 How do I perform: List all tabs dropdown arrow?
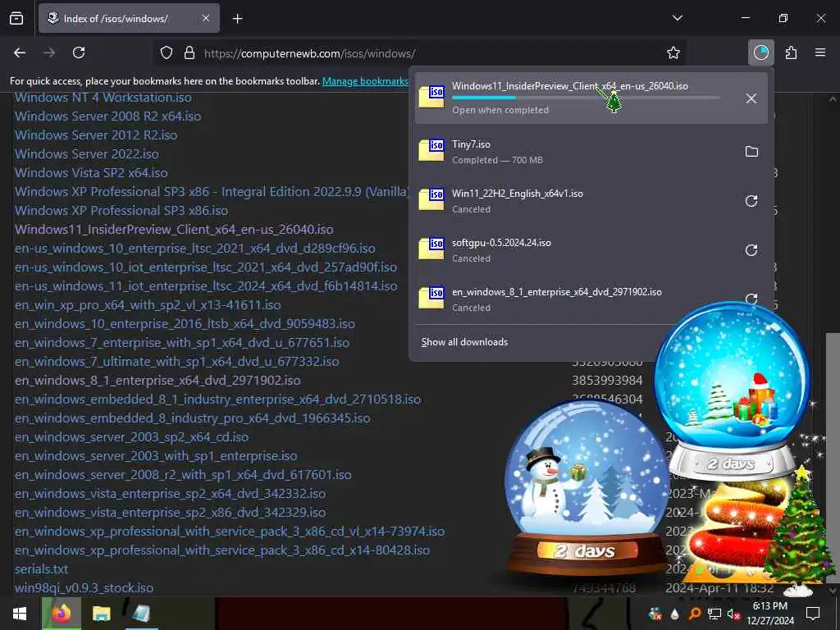(678, 18)
